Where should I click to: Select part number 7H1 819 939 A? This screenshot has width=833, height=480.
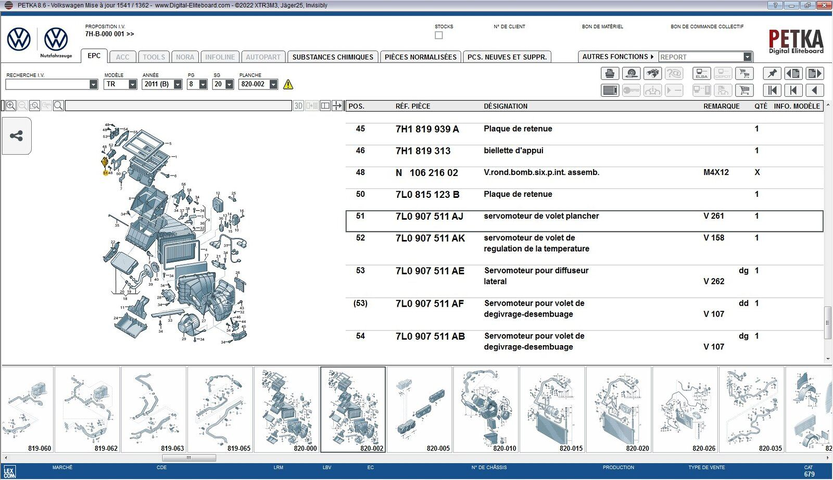pyautogui.click(x=427, y=129)
